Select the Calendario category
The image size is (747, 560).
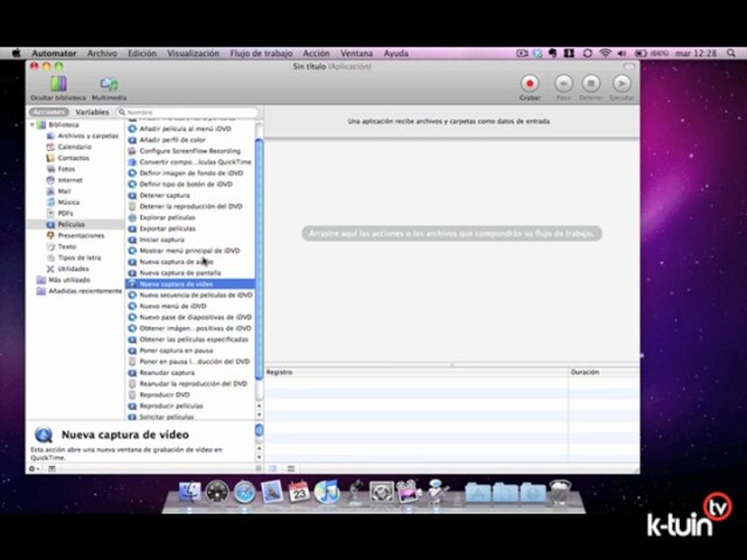click(x=75, y=147)
